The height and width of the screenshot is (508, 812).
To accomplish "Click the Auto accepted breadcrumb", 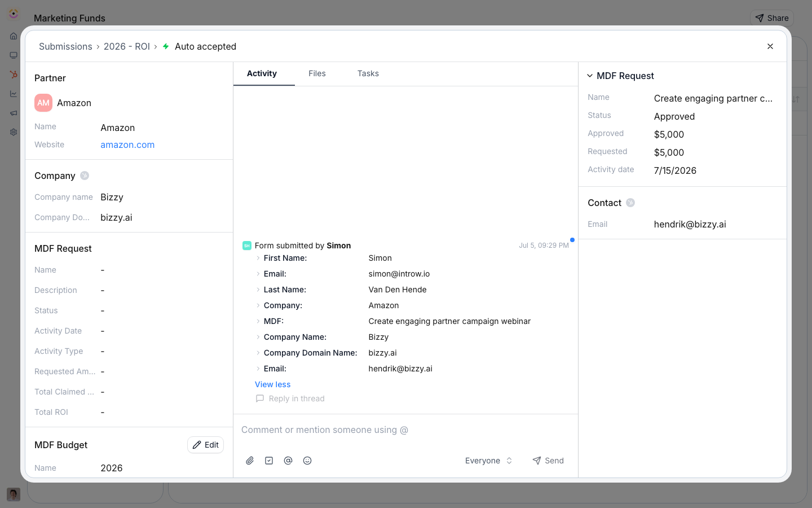I will [205, 46].
